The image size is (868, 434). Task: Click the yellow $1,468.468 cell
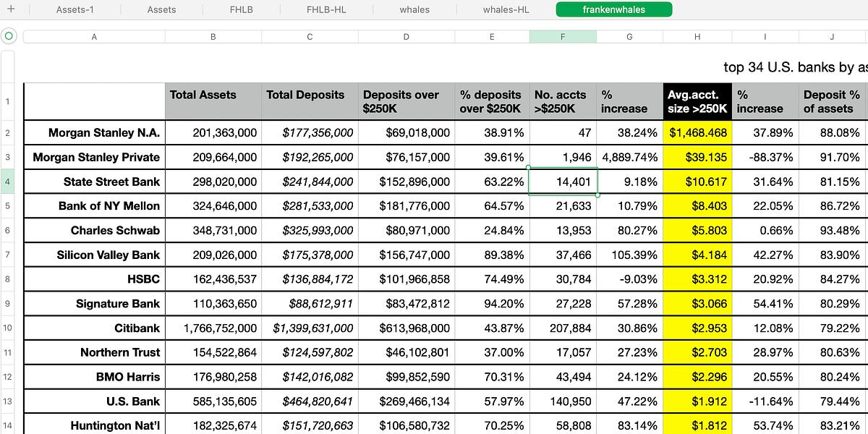click(697, 133)
